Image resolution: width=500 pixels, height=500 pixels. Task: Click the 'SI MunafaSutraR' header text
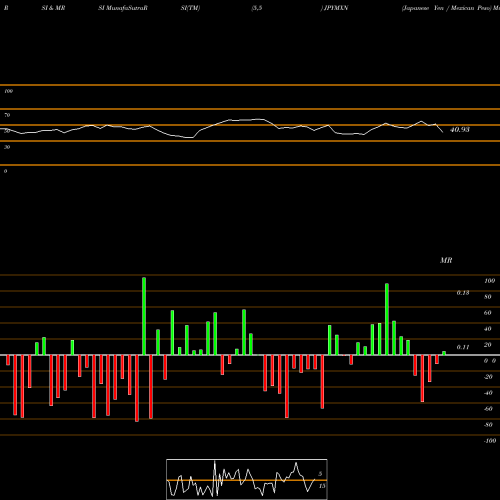click(x=123, y=8)
